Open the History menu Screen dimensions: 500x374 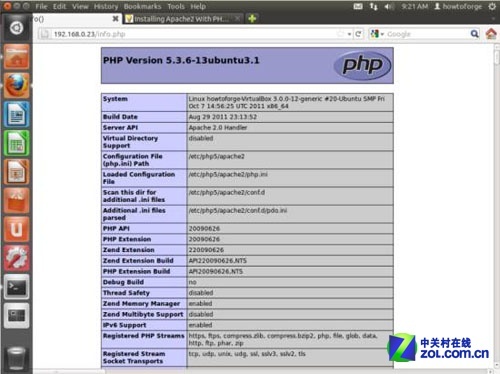(106, 6)
